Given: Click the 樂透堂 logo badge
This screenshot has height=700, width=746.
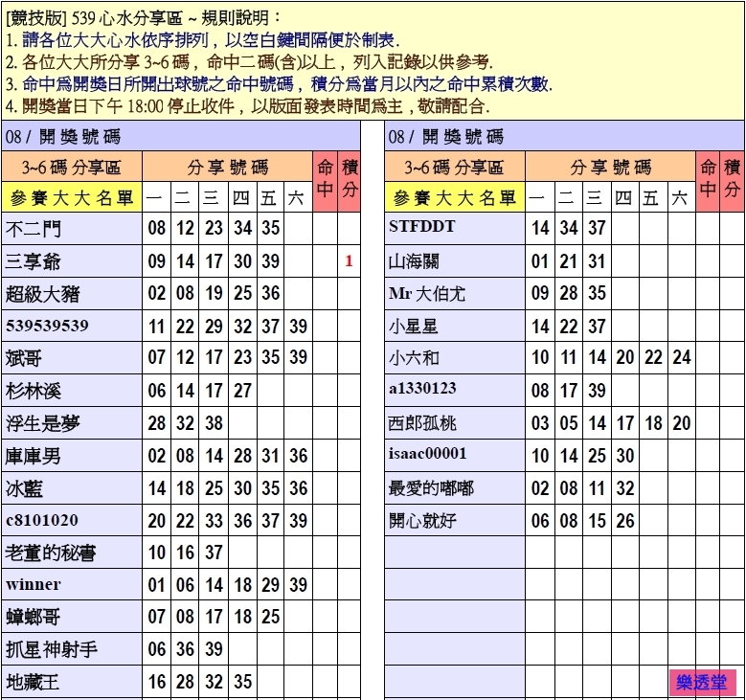Looking at the screenshot, I should click(702, 683).
